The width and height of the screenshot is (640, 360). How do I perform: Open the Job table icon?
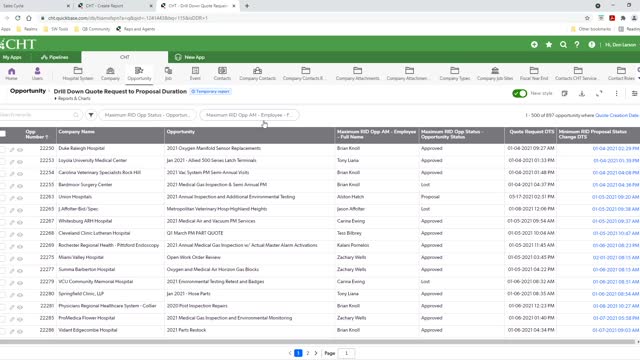168,73
